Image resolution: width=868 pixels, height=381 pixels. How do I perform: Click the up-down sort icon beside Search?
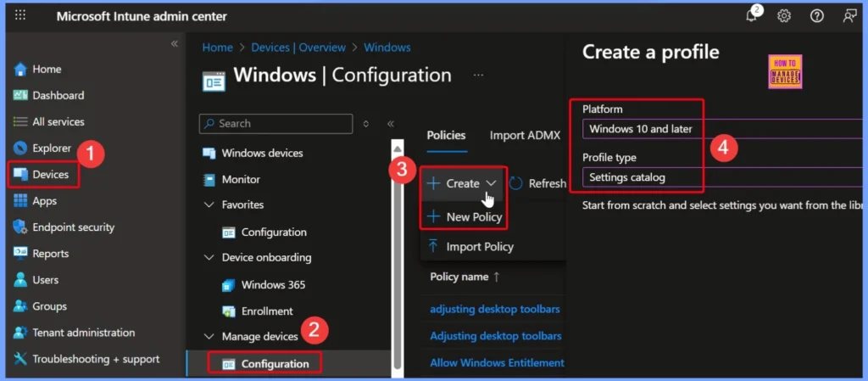366,124
